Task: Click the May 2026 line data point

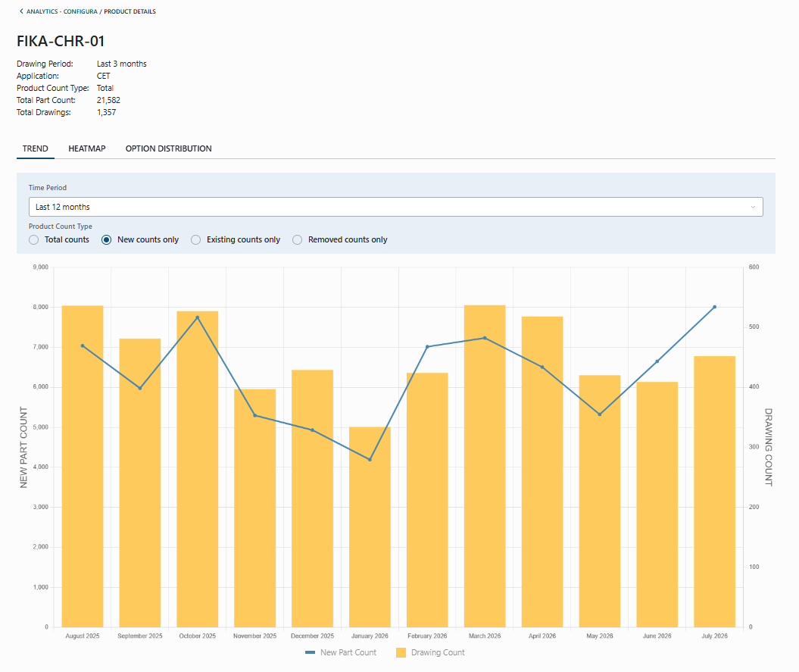Action: tap(600, 414)
